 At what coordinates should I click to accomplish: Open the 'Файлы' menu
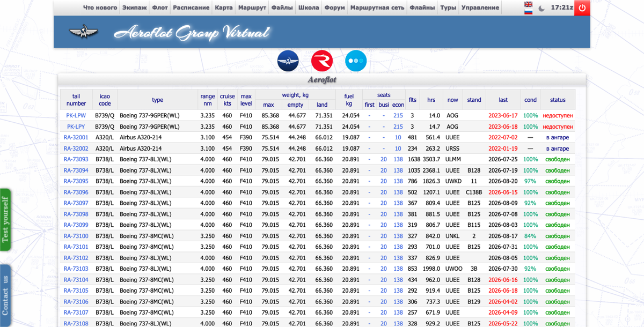[282, 8]
